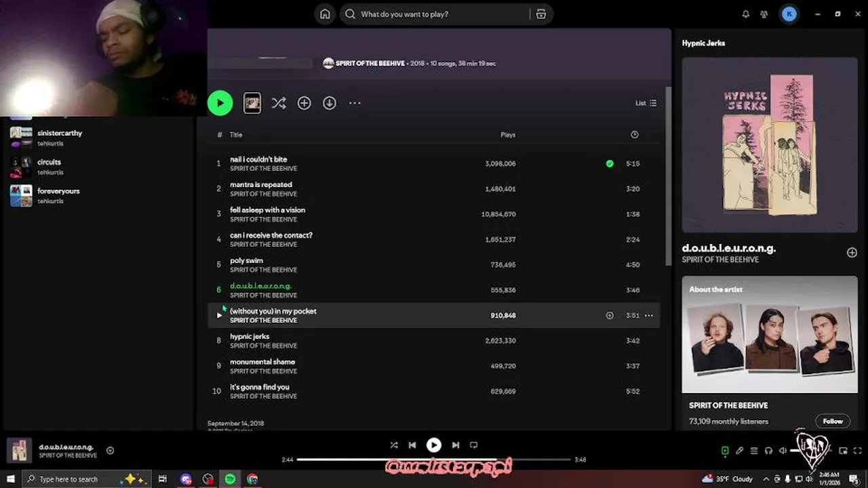Select the track monumental shame
This screenshot has height=488, width=868.
262,362
